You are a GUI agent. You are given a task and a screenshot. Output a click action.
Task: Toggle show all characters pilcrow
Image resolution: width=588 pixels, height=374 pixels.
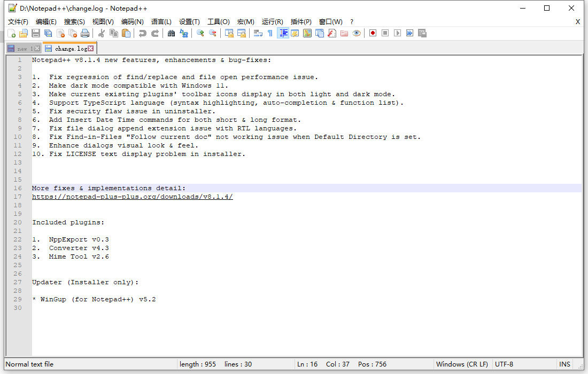point(270,33)
